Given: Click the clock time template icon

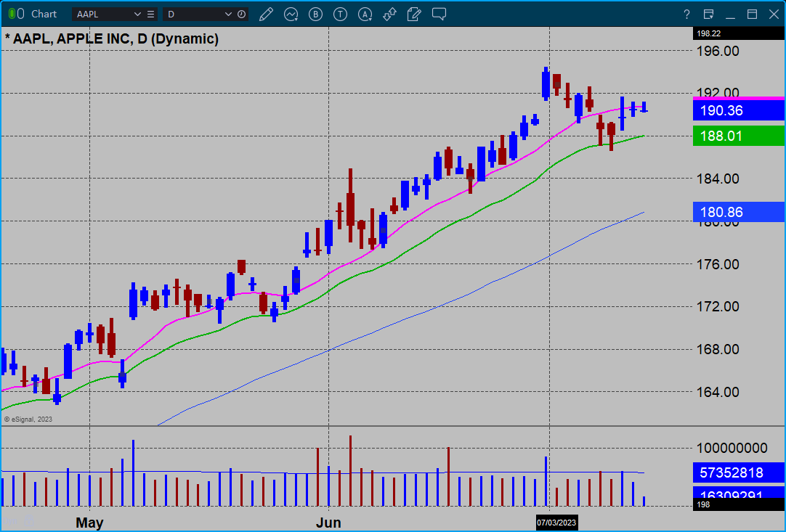Looking at the screenshot, I should coord(242,14).
